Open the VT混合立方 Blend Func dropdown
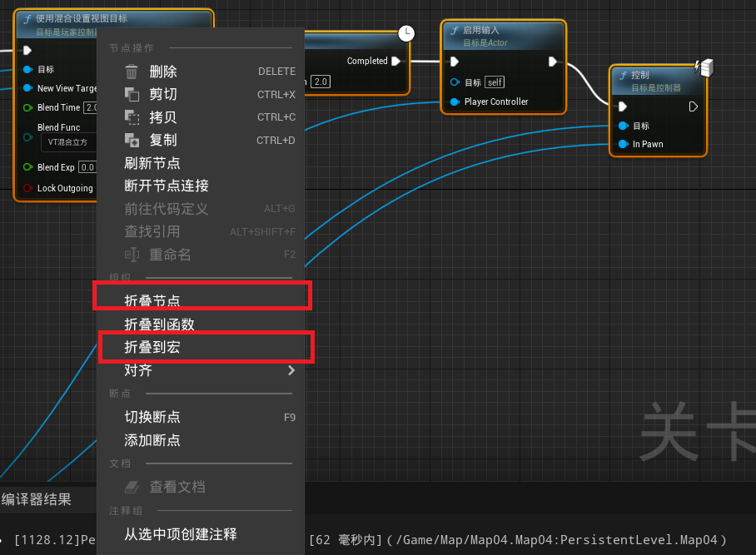 (69, 142)
